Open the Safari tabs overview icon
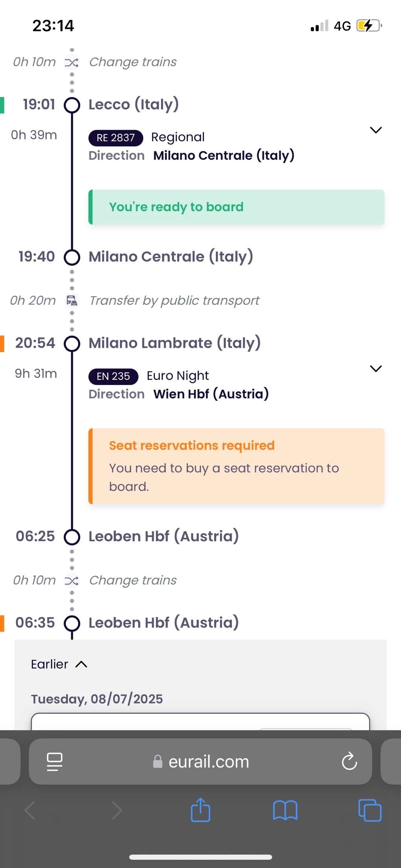Screen dimensions: 401x868 [x=370, y=810]
